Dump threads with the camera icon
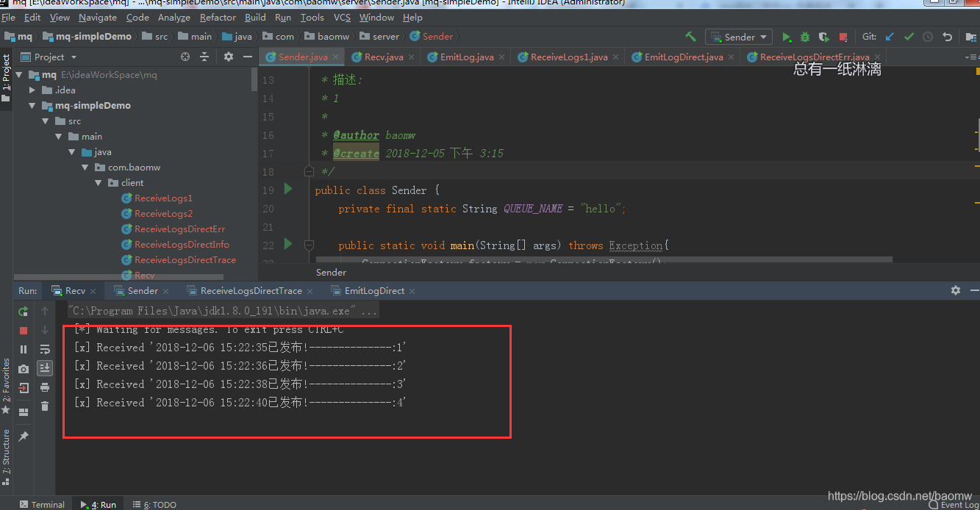 click(x=24, y=369)
